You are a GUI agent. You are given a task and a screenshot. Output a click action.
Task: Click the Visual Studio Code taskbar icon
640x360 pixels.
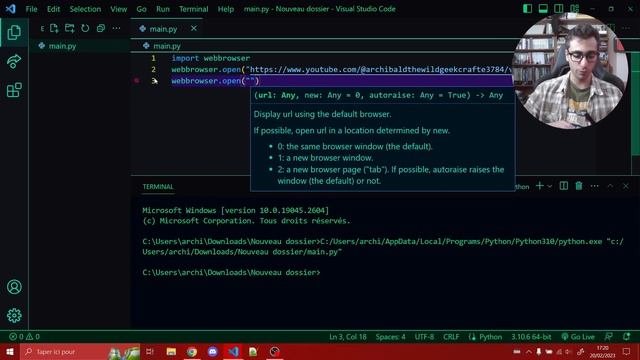coord(233,351)
